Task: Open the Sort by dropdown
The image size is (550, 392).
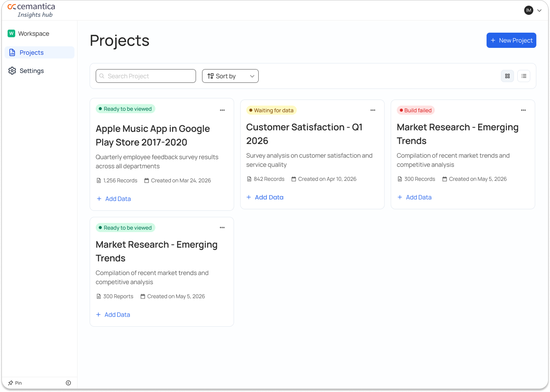Action: 230,76
